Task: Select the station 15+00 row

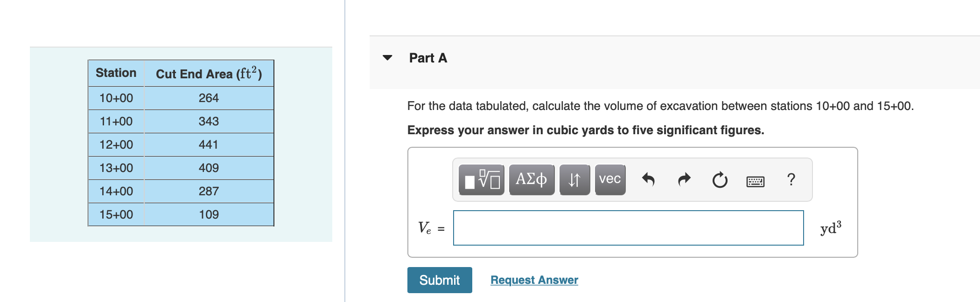Action: 116,214
